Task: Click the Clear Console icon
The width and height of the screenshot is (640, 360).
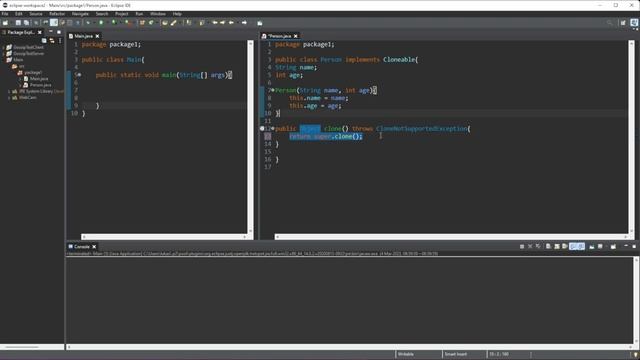Action: [x=548, y=247]
